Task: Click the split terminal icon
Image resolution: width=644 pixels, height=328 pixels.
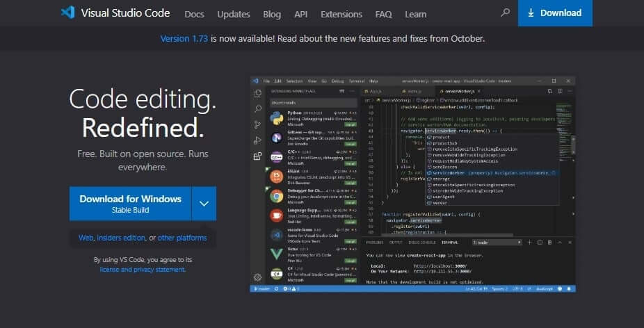Action: point(540,243)
